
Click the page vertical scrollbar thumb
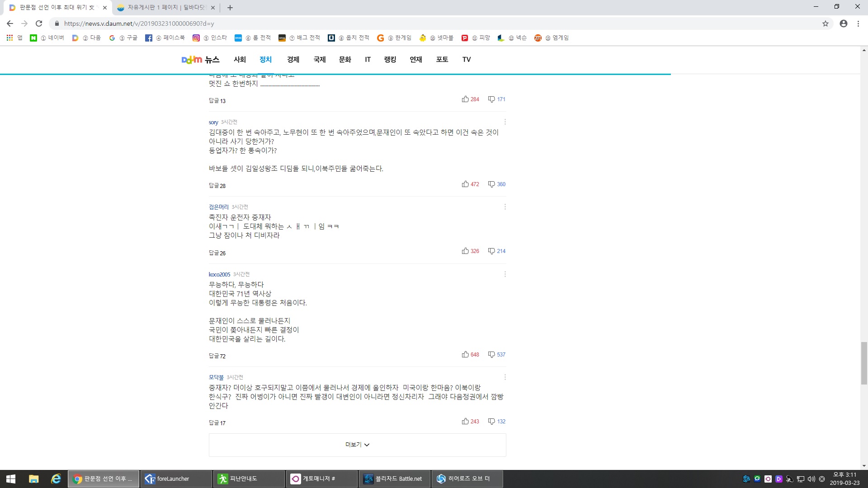coord(864,363)
